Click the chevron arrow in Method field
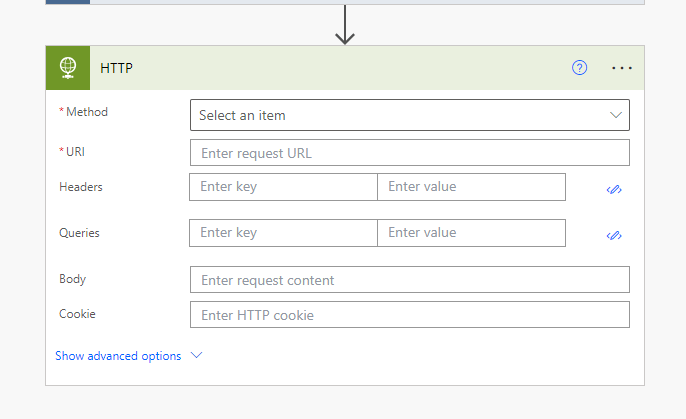Screen dimensions: 686x419 [x=616, y=115]
